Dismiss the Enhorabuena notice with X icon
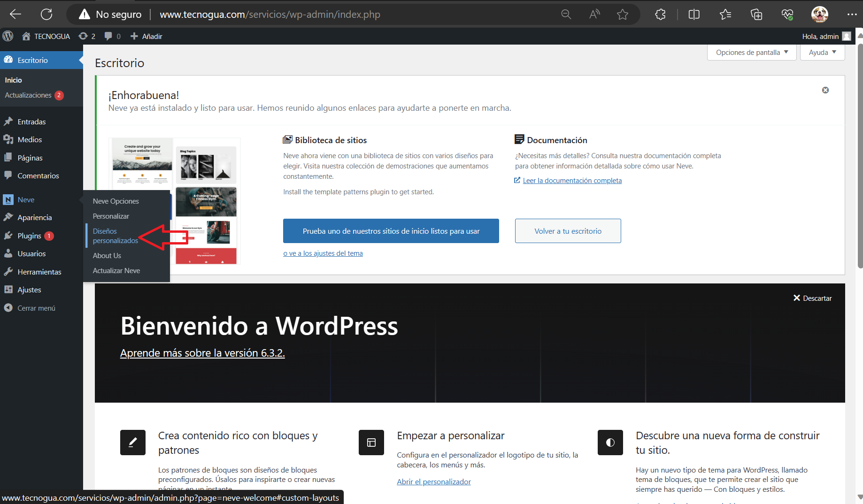The width and height of the screenshot is (863, 504). coord(825,90)
